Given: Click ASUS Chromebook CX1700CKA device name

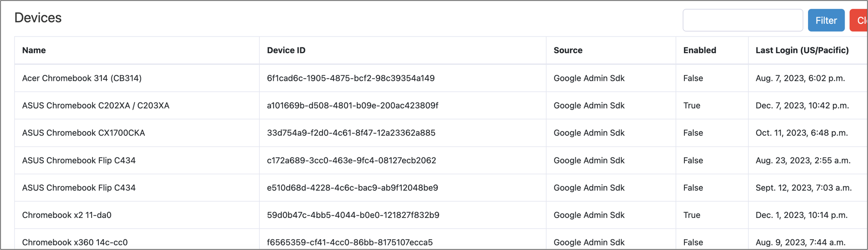Looking at the screenshot, I should pos(83,133).
